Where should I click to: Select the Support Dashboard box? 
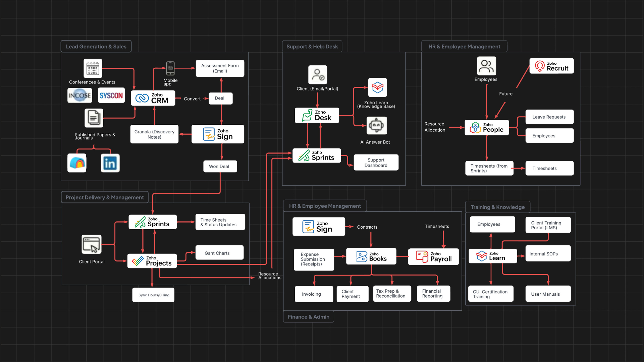click(x=376, y=163)
